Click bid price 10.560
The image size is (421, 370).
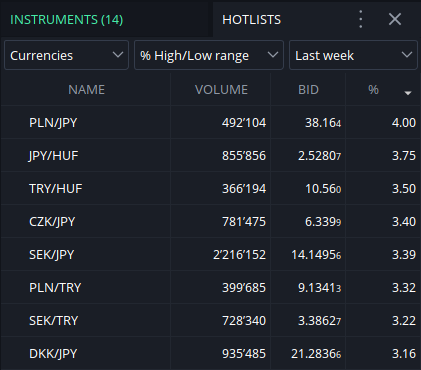(323, 189)
